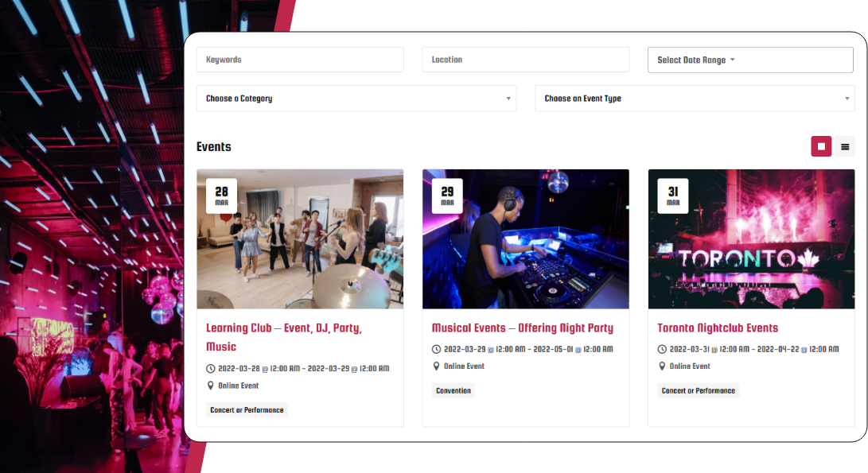Click the location pin on Toronto Nightclub card
868x473 pixels.
[x=661, y=366]
